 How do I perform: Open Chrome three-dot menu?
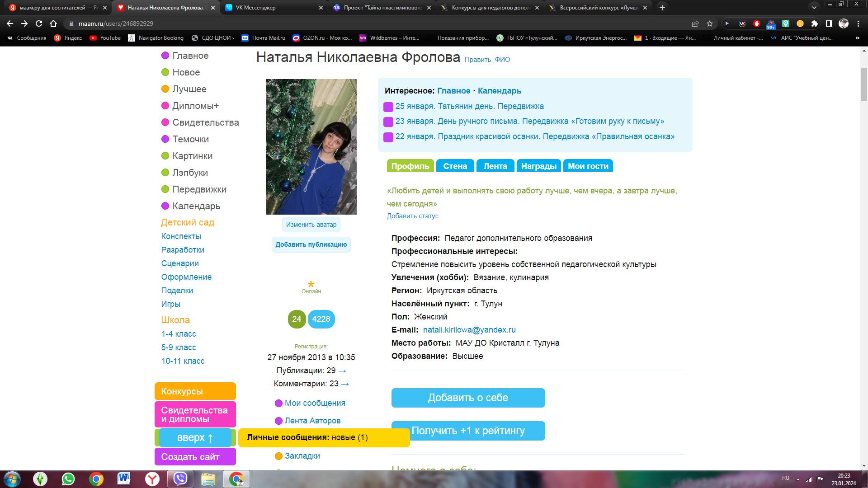coord(858,23)
